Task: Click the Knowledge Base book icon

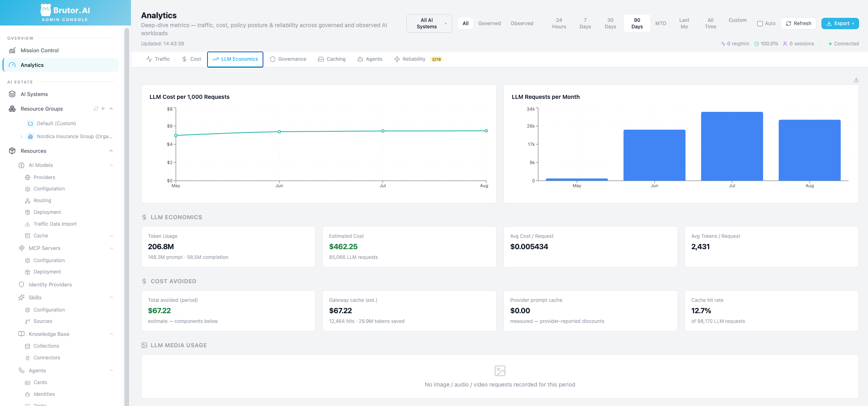Action: [x=21, y=334]
